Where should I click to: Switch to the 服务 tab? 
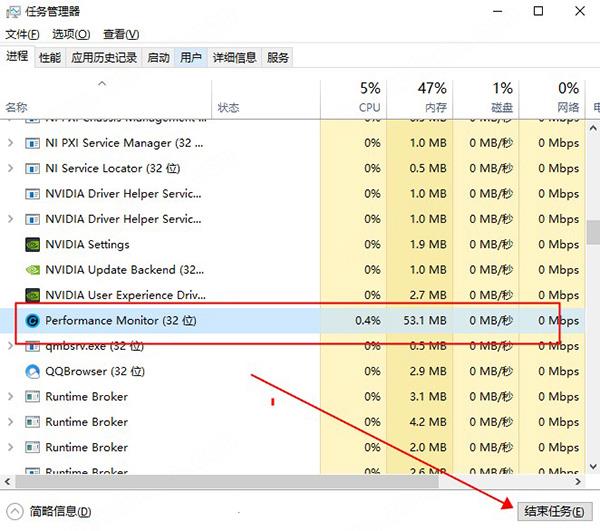[277, 58]
